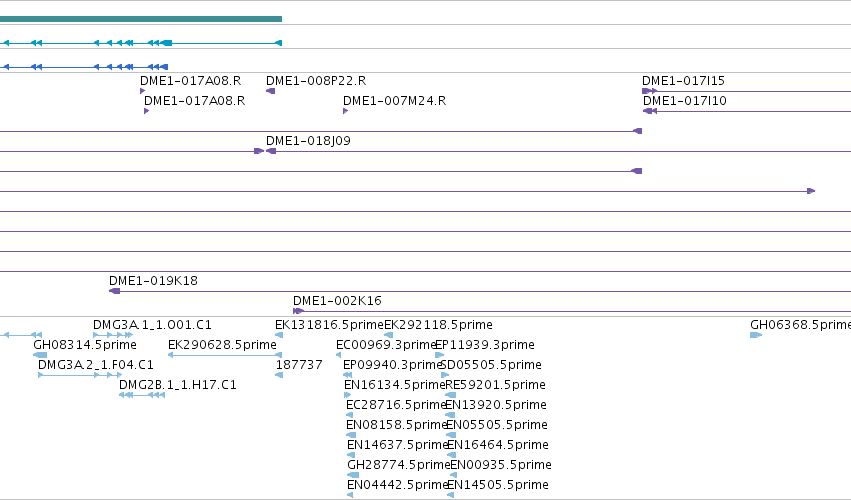This screenshot has height=500, width=851.
Task: Select the GH28774.5prime label
Action: [398, 466]
